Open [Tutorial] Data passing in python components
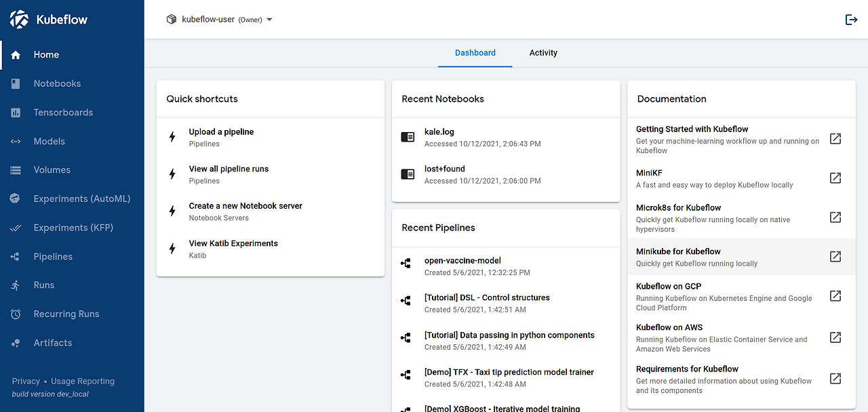The height and width of the screenshot is (412, 868). (x=506, y=340)
